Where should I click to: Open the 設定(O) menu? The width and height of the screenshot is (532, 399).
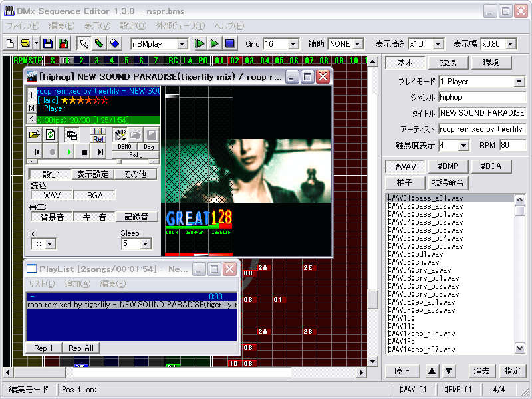[133, 26]
